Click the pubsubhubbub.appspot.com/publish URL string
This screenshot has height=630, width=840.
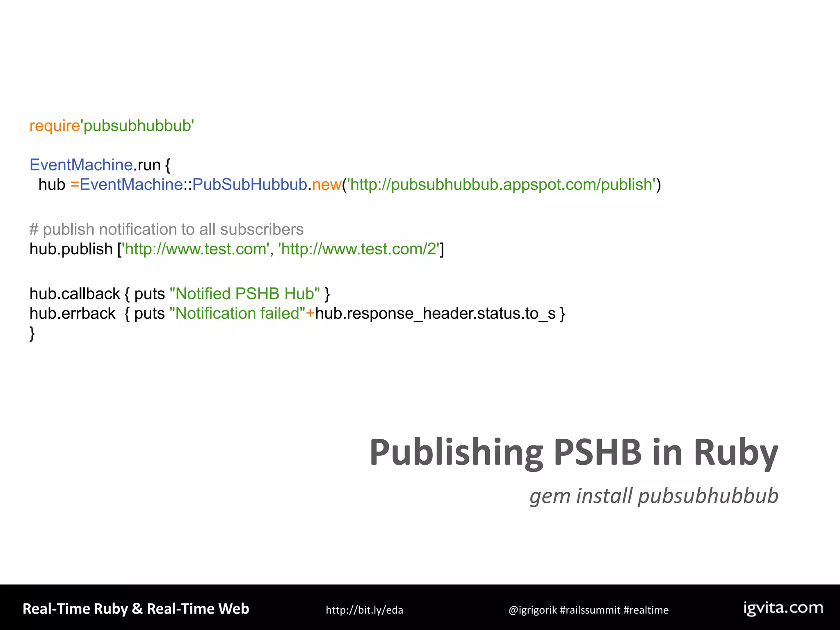[x=501, y=185]
